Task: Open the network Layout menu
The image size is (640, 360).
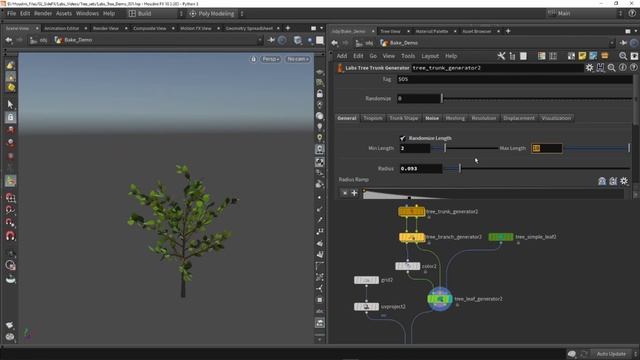Action: click(430, 56)
